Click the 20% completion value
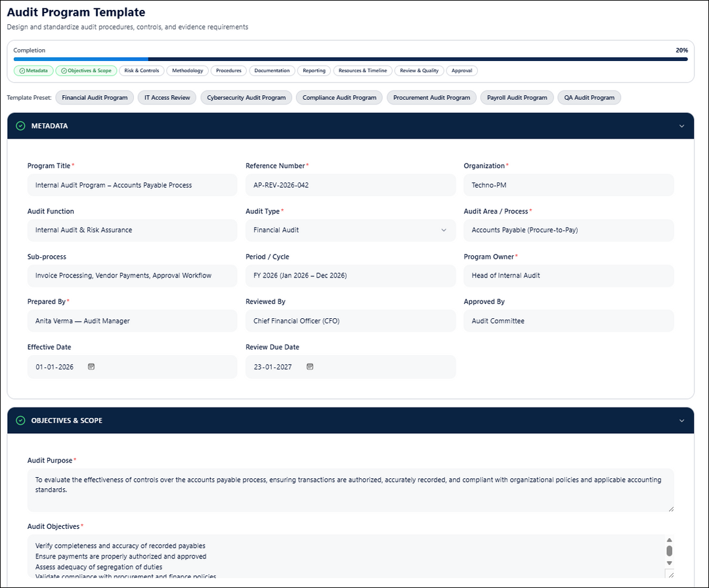This screenshot has width=709, height=588. tap(681, 50)
